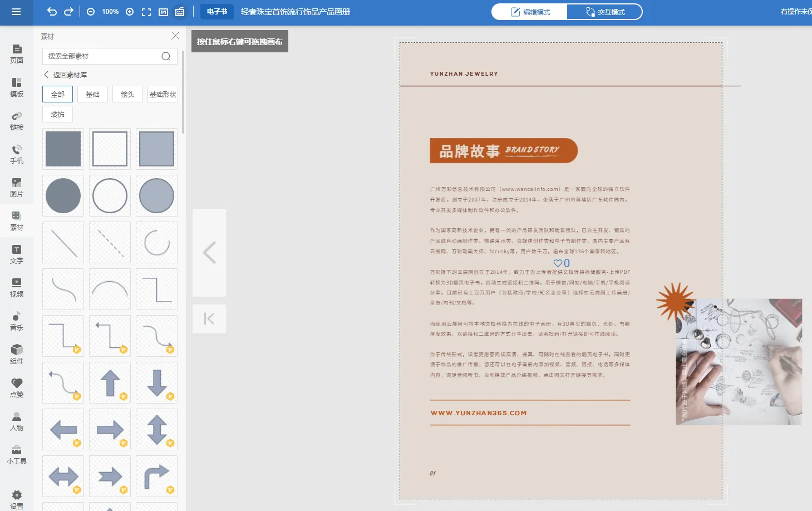812x511 pixels.
Task: Select the 箭头 category filter
Action: (x=127, y=95)
